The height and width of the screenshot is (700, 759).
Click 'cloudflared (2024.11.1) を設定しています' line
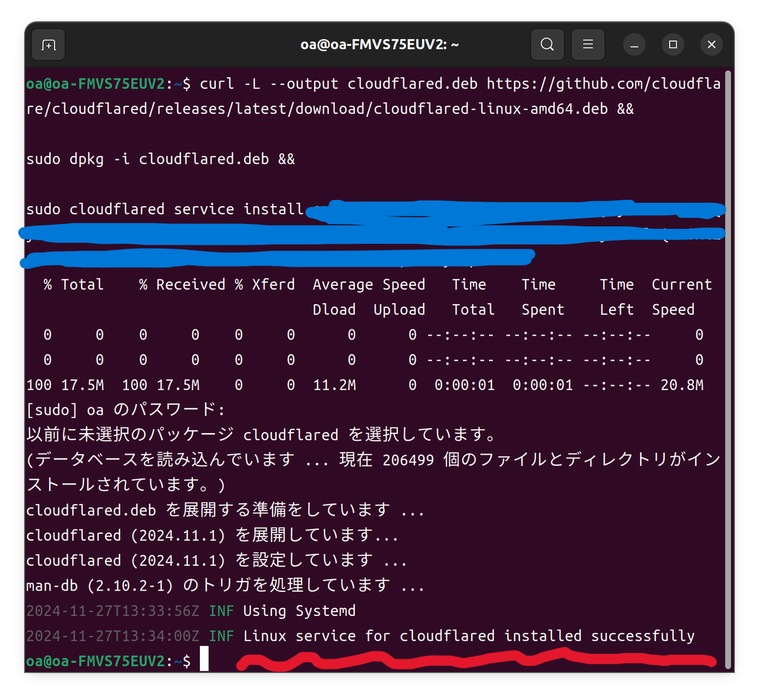pyautogui.click(x=216, y=560)
